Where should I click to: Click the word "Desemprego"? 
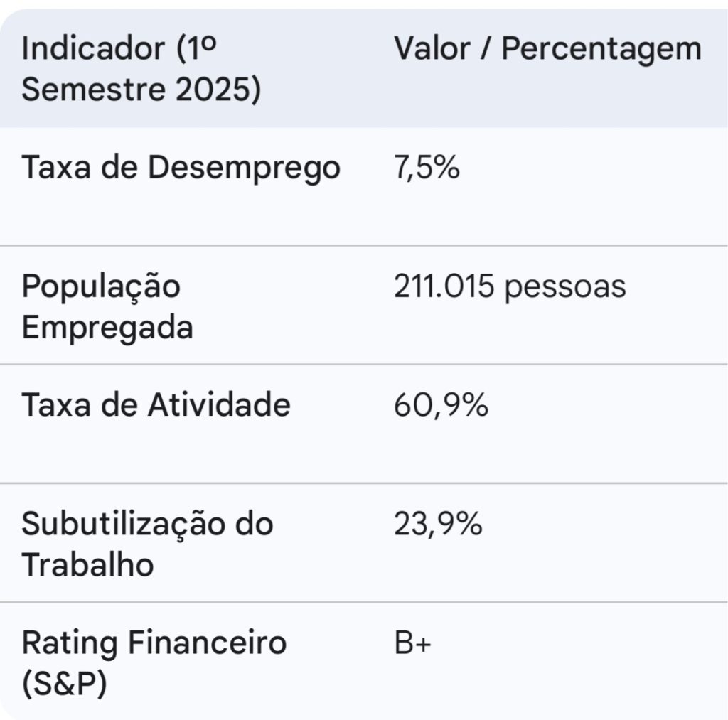click(x=244, y=168)
